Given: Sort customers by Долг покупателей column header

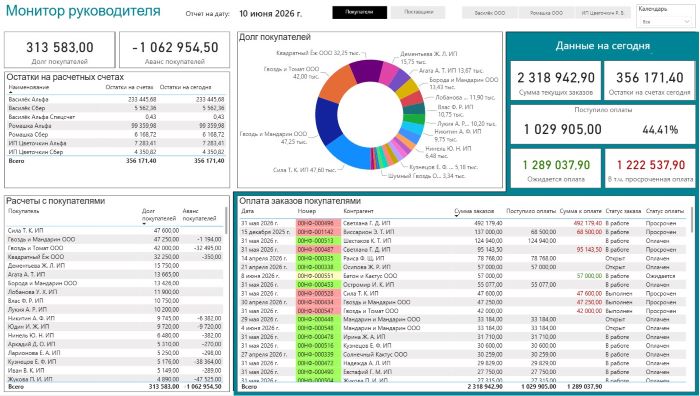Looking at the screenshot, I should tap(159, 214).
